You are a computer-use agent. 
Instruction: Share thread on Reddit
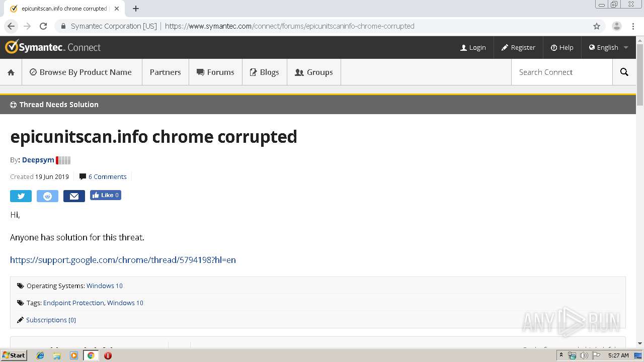click(47, 196)
